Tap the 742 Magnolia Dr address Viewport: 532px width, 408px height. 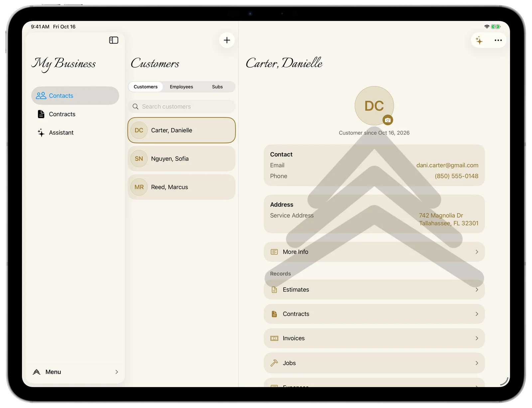pos(449,219)
